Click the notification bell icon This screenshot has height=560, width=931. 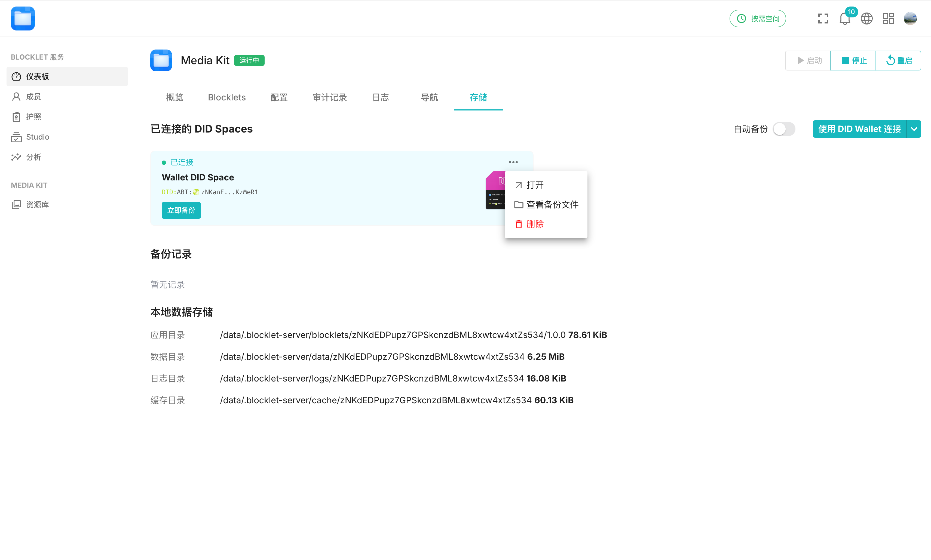[x=844, y=19]
